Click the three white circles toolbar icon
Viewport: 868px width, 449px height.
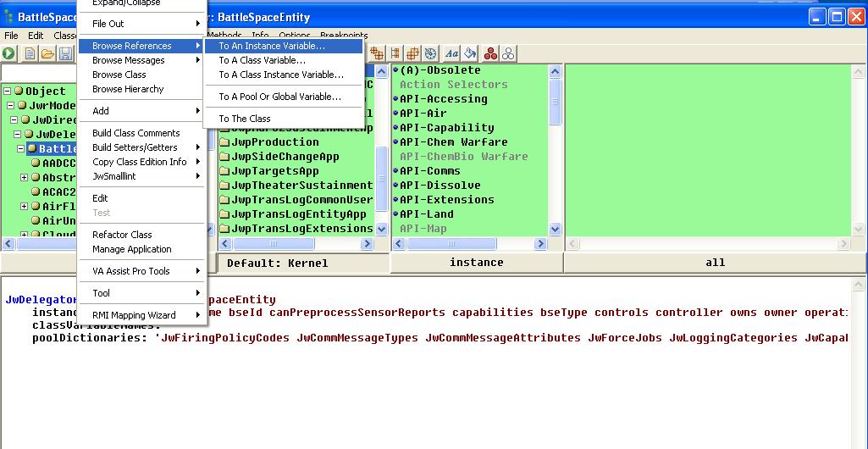[508, 53]
